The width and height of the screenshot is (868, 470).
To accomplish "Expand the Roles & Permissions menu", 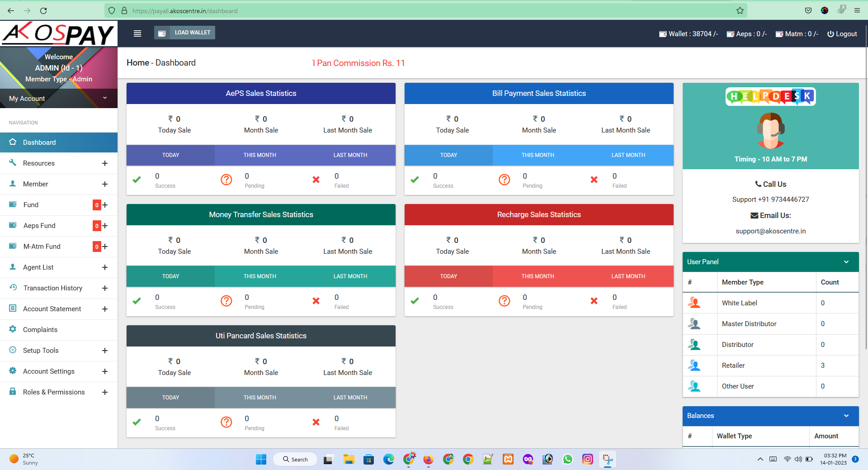I will pos(105,392).
